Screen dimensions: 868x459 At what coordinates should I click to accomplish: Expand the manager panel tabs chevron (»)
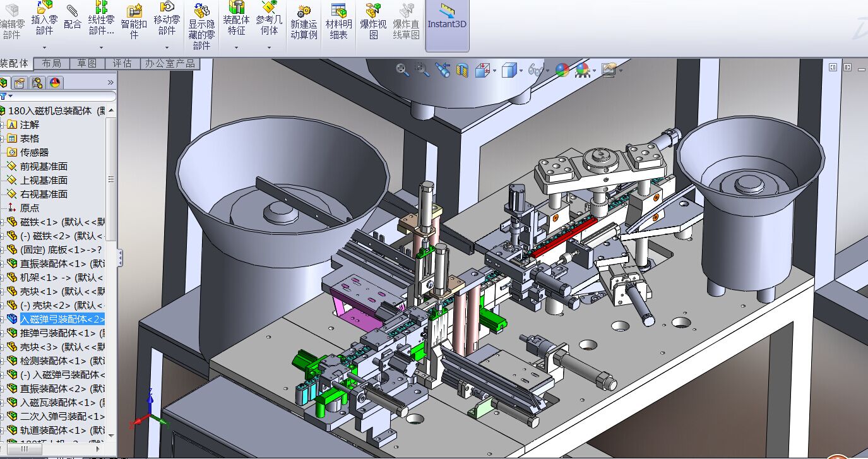click(x=110, y=83)
